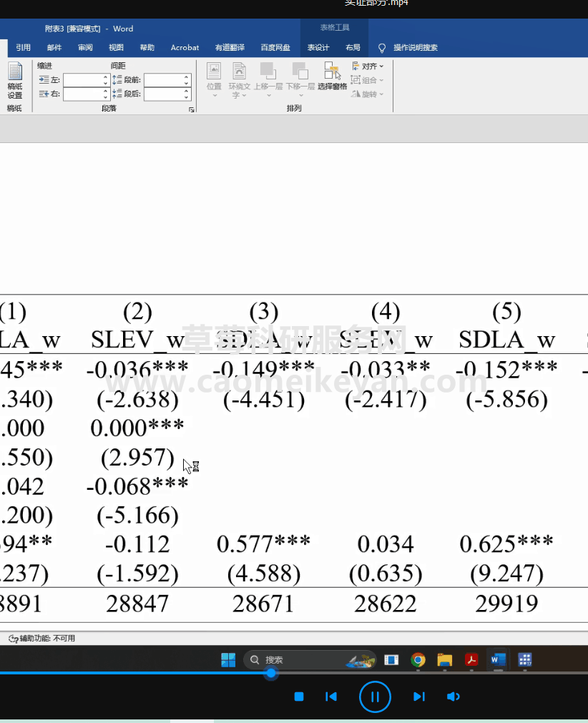Open the 有道翻译 tab
The image size is (588, 723).
tap(230, 47)
